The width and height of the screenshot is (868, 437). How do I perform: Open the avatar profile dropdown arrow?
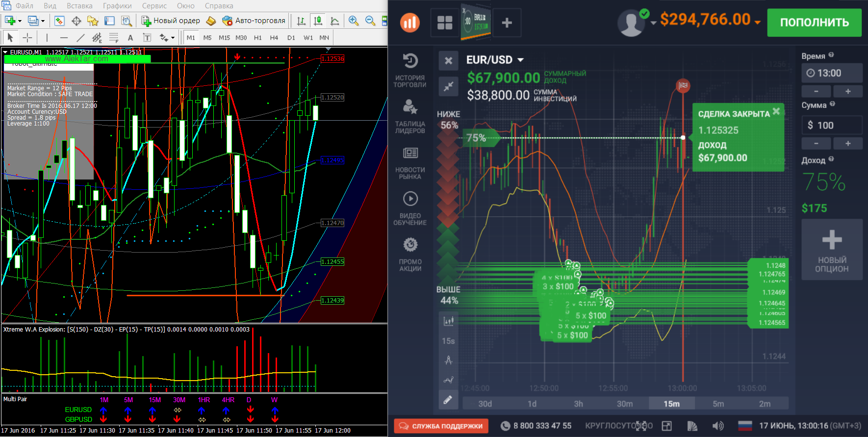click(x=653, y=23)
